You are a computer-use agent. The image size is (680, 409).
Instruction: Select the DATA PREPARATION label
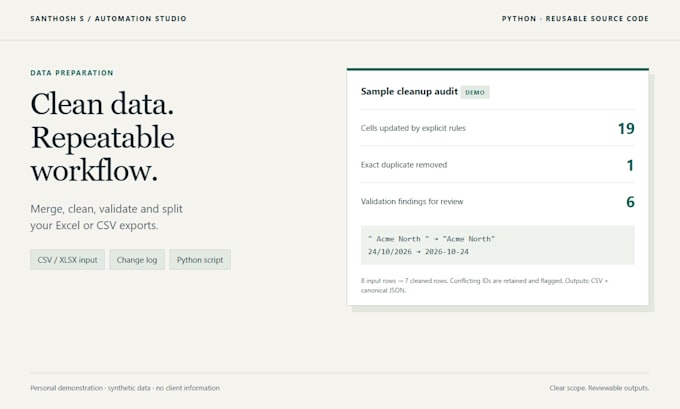pyautogui.click(x=72, y=73)
